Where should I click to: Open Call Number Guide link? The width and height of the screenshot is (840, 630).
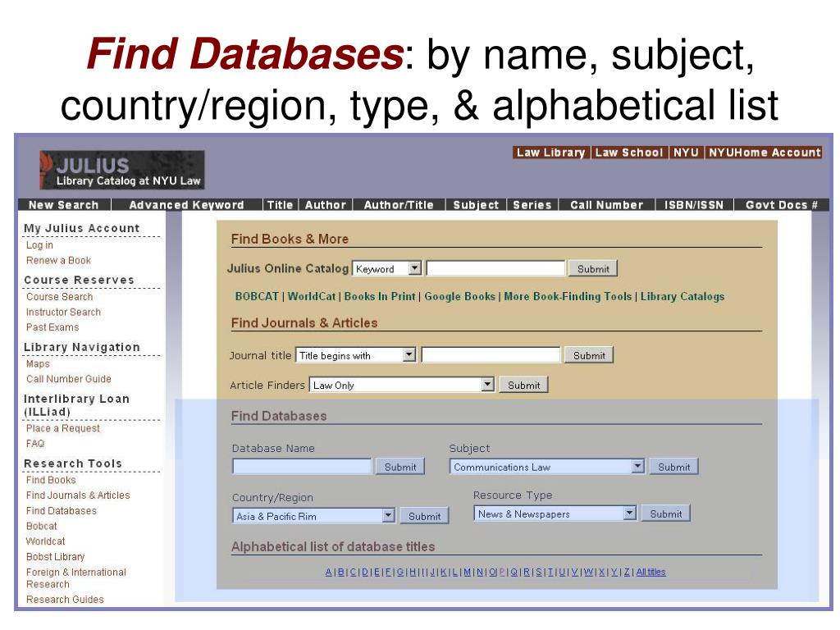coord(69,379)
